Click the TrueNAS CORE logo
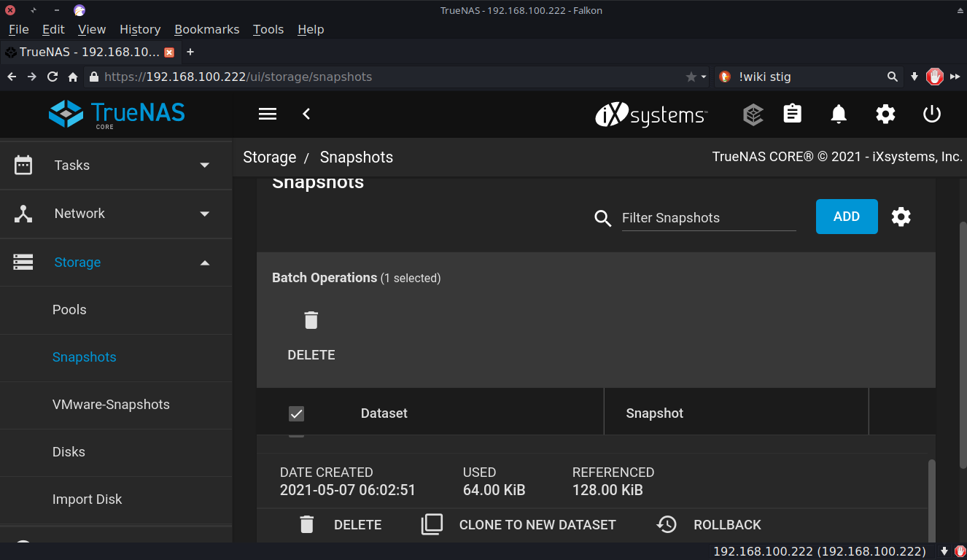 [x=117, y=114]
